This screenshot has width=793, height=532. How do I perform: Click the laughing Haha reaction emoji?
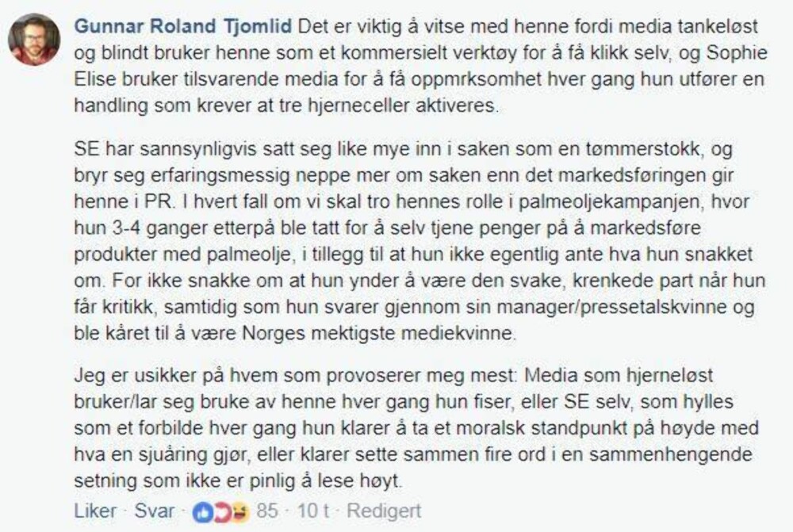click(x=240, y=513)
